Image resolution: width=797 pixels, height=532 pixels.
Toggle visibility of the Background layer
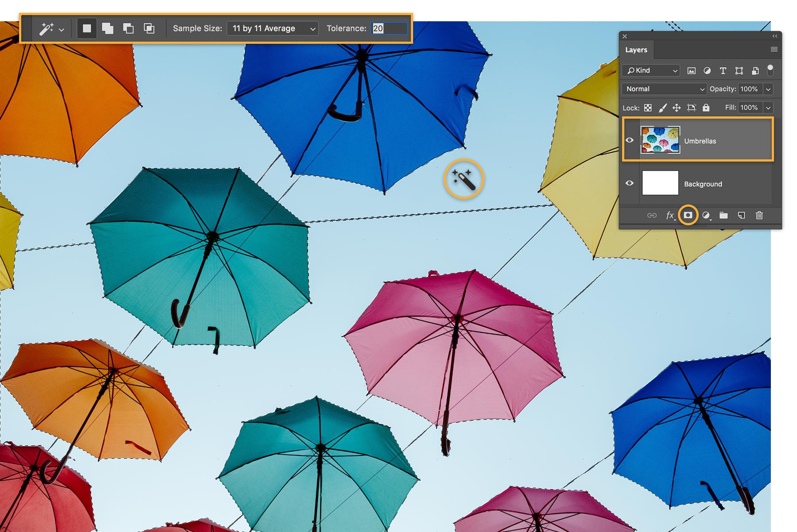point(630,183)
